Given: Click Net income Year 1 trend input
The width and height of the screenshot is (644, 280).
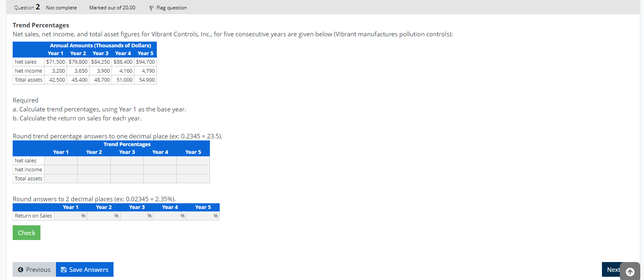Looking at the screenshot, I should click(61, 170).
